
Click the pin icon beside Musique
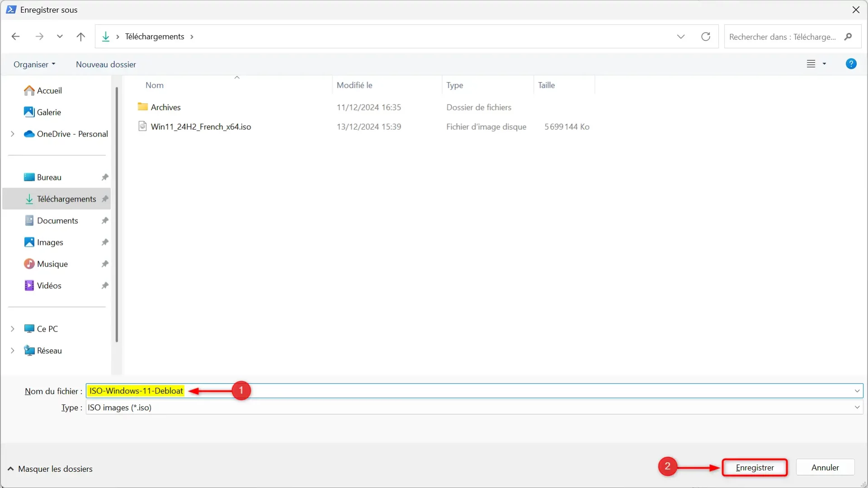point(105,264)
